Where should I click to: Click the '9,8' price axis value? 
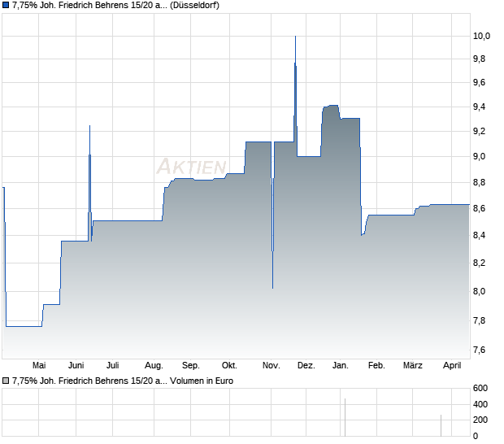pyautogui.click(x=479, y=59)
